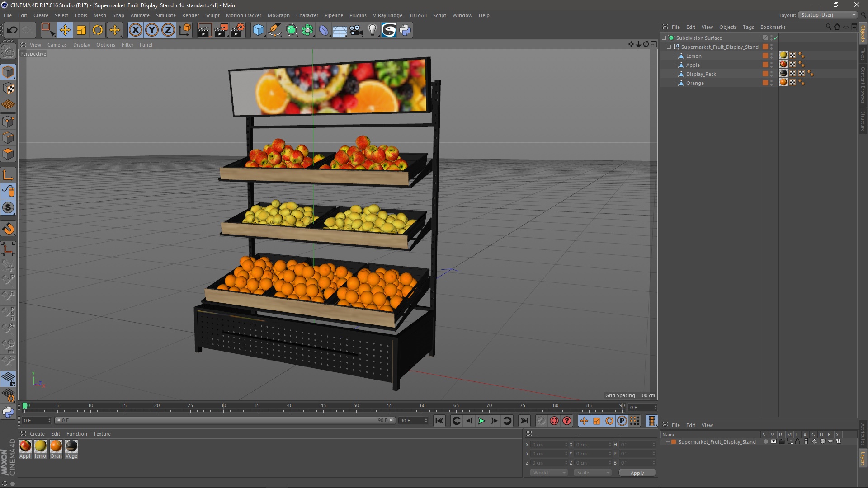Toggle Z axis lock
Viewport: 868px width, 488px height.
[168, 30]
